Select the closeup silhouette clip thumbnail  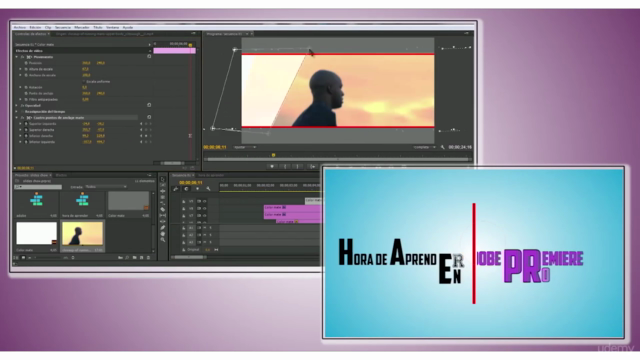point(82,233)
